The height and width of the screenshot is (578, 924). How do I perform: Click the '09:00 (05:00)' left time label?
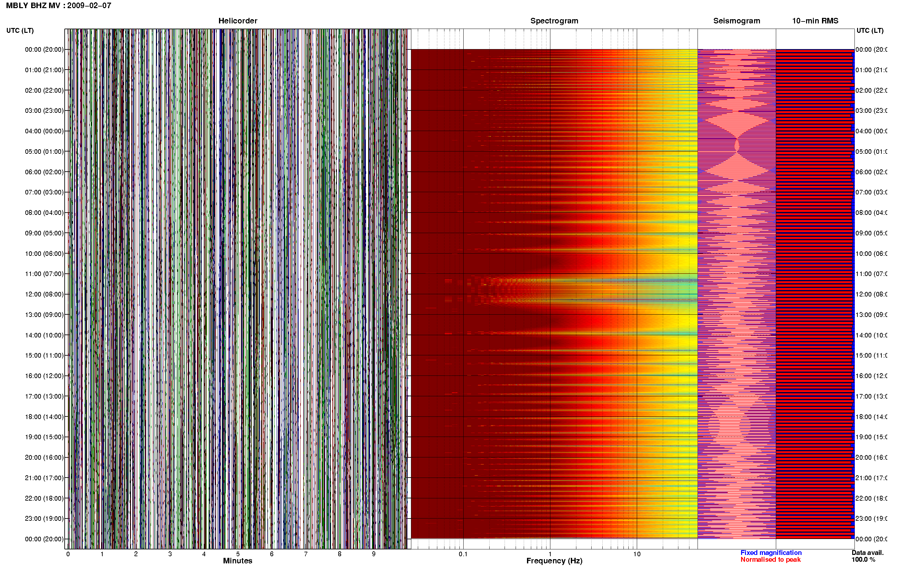(x=44, y=233)
